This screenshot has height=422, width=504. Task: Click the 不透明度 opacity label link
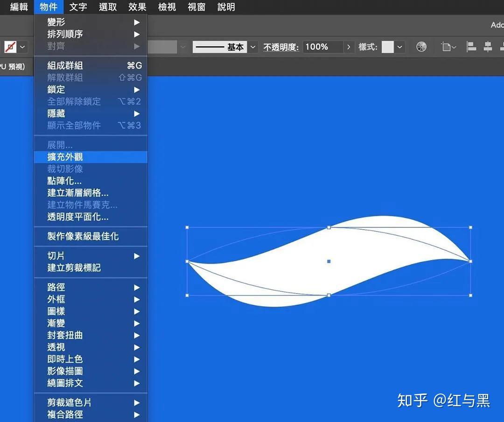pyautogui.click(x=280, y=47)
